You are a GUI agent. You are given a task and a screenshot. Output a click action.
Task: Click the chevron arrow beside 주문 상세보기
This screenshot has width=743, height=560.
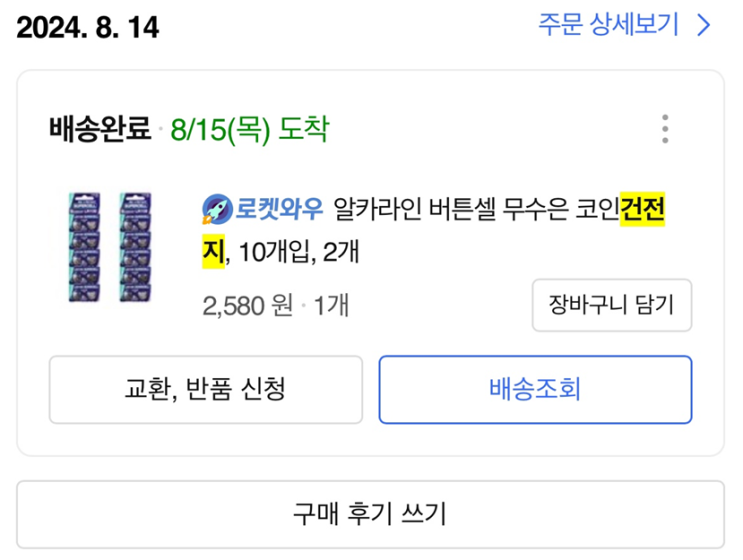[703, 25]
